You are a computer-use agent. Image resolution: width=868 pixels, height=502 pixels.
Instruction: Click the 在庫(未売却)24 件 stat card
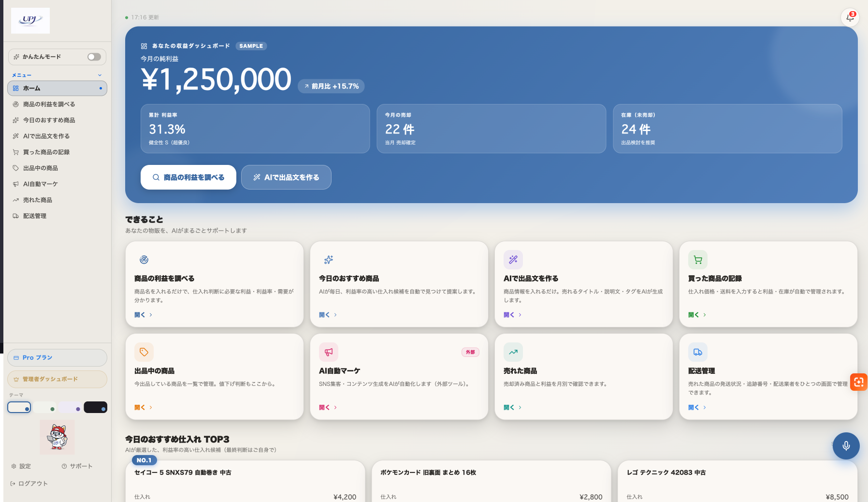pos(727,129)
